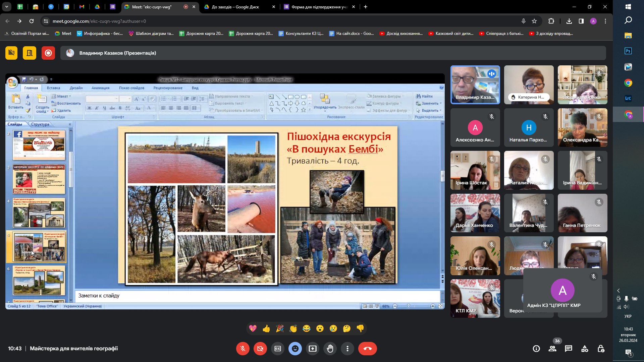Unmute the microphone in Meet controls
Screen dimensions: 644x362
tap(243, 349)
